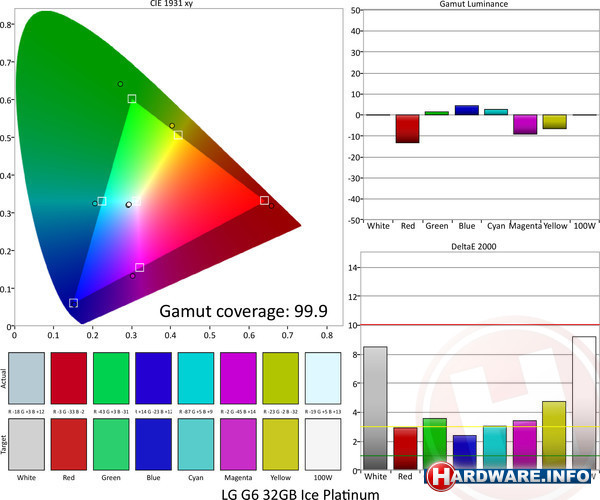
Task: Click the 'LG G6 32GB Ice Platinum' caption
Action: tap(300, 494)
